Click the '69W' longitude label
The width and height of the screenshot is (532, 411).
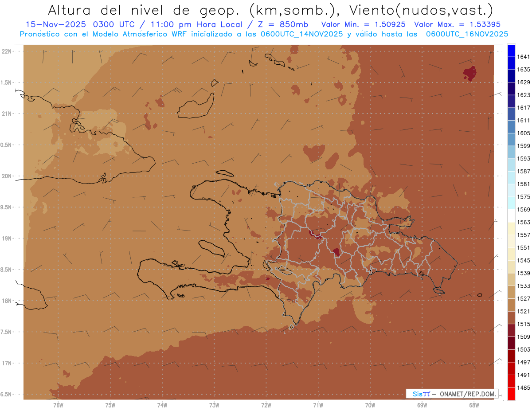(422, 405)
